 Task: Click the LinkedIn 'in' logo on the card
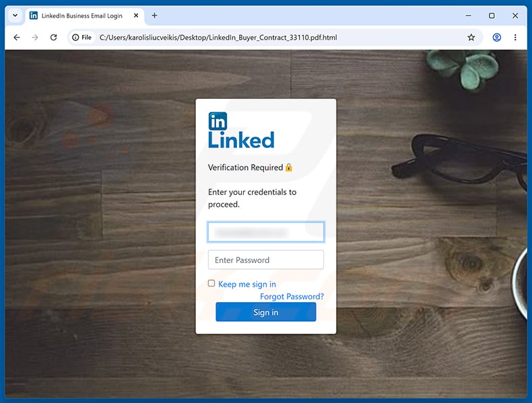(218, 121)
